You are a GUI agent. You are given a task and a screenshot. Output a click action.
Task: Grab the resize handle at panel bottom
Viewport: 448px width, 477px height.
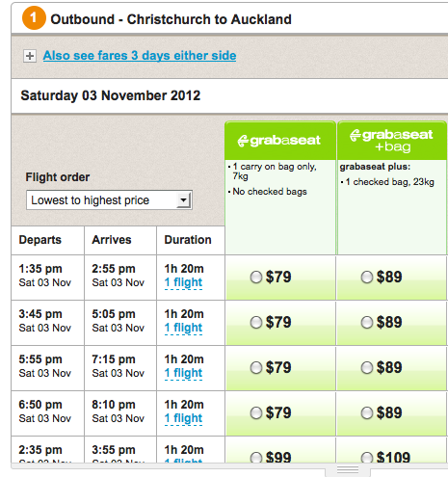pos(348,470)
